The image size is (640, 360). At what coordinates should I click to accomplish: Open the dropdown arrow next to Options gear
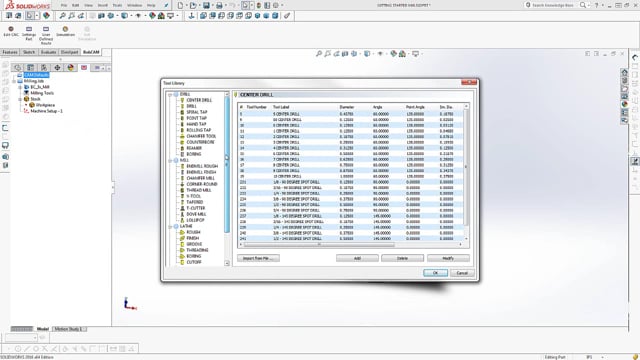282,5
